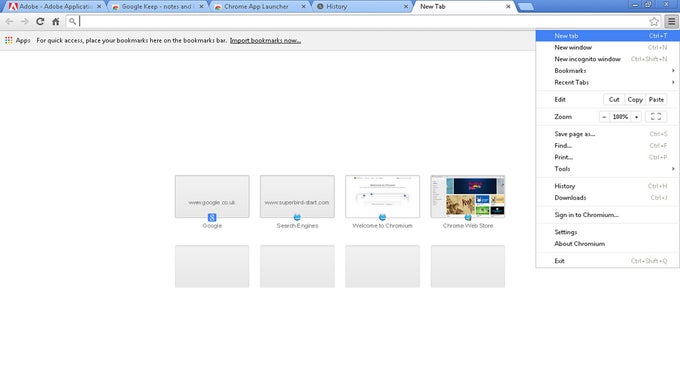This screenshot has height=383, width=680.
Task: Click the Search Engines tile label
Action: pos(298,226)
